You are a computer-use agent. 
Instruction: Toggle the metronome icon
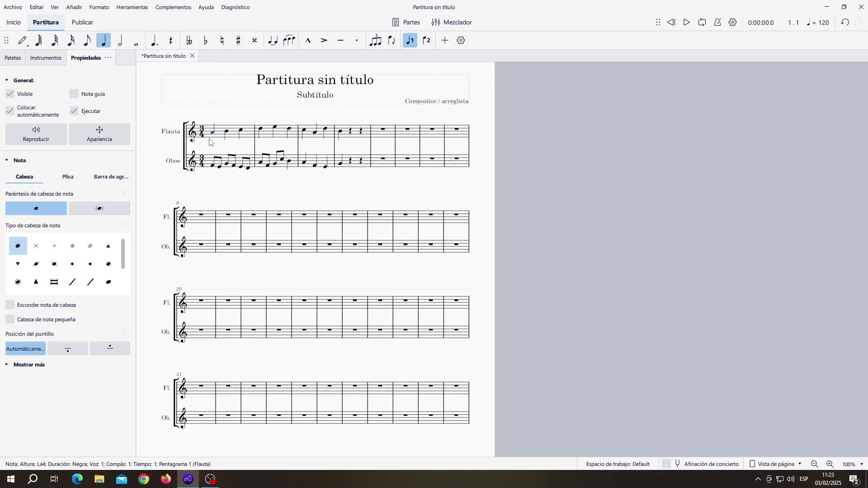click(717, 22)
